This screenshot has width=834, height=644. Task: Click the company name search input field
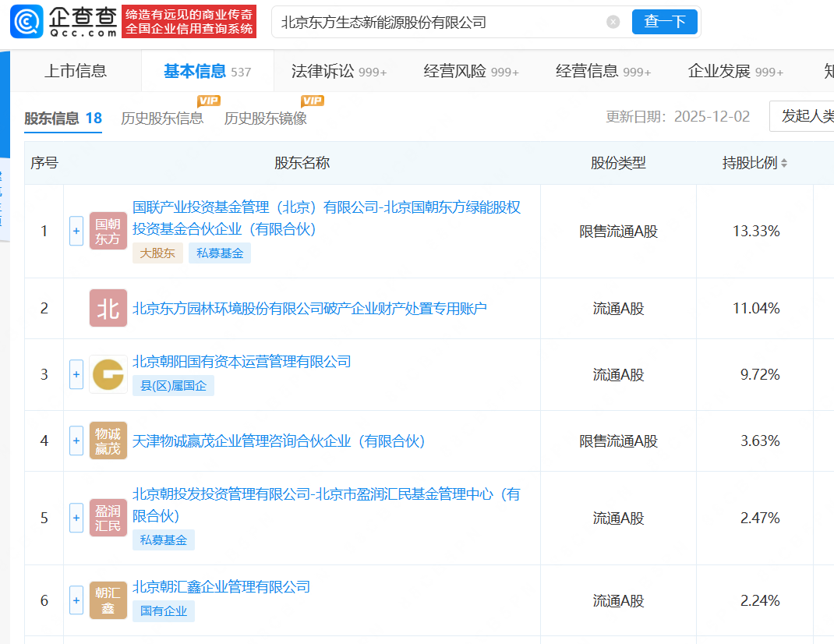tap(436, 22)
